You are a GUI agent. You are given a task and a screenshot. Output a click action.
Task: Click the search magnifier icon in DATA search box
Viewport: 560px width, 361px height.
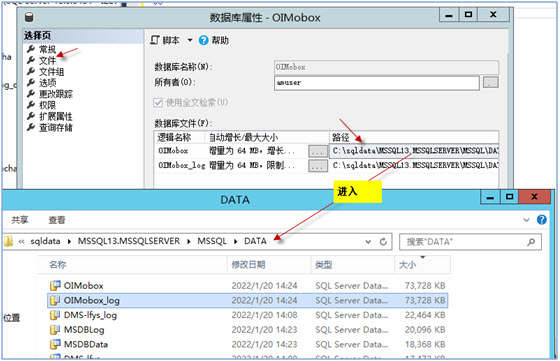pyautogui.click(x=531, y=242)
